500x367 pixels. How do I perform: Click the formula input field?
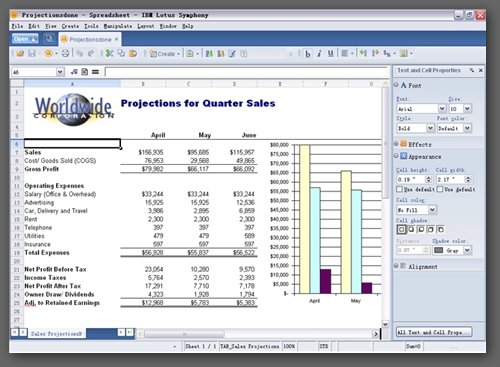coord(246,72)
